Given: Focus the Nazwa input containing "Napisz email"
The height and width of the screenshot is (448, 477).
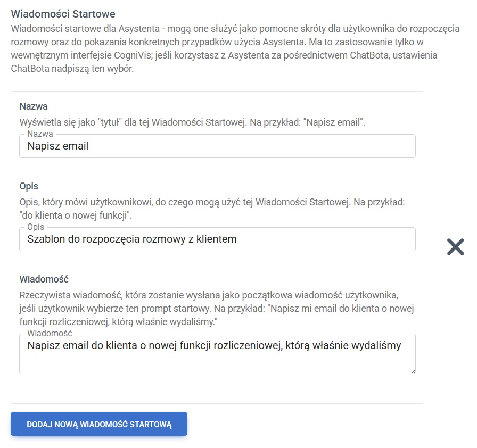Looking at the screenshot, I should 217,146.
